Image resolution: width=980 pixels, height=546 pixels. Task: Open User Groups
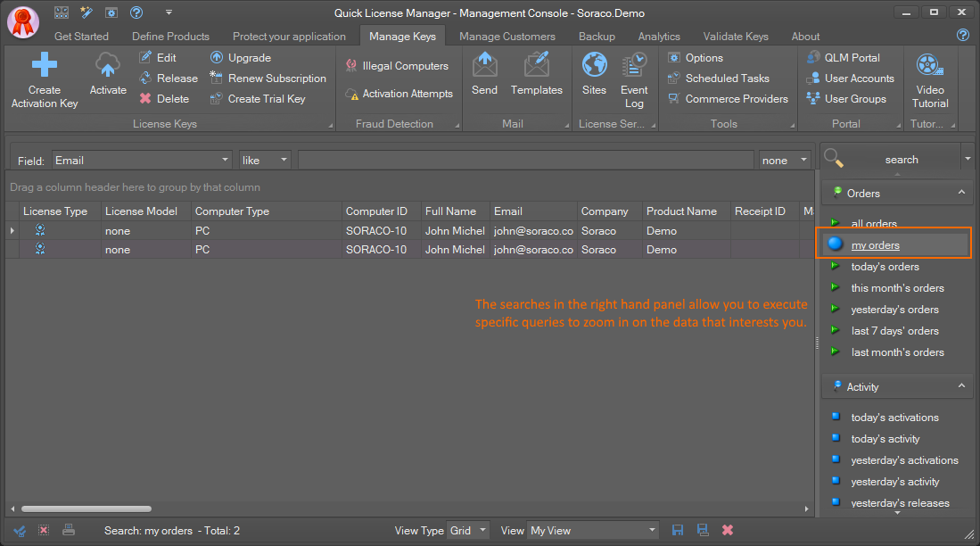point(846,99)
